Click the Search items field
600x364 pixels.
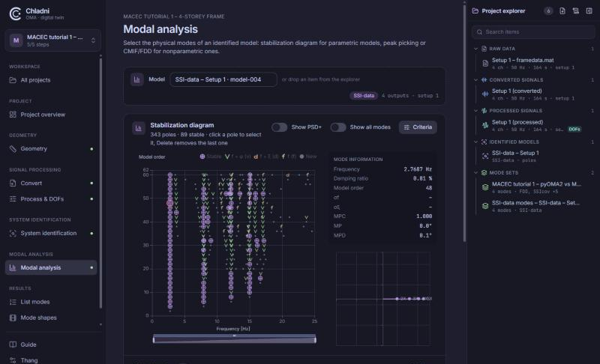point(533,32)
